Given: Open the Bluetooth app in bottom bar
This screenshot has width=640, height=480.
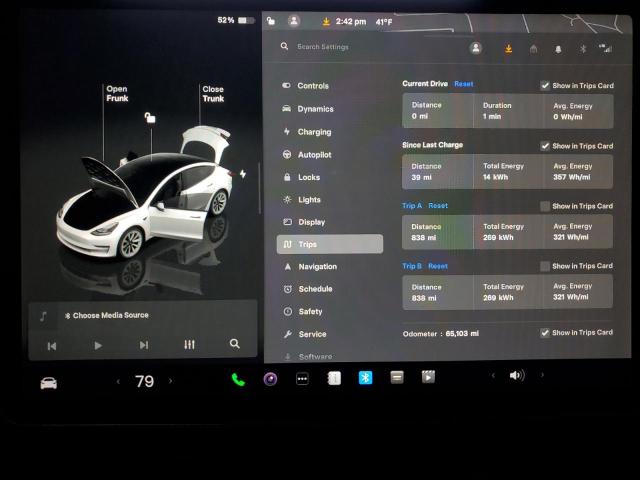Looking at the screenshot, I should pos(365,378).
